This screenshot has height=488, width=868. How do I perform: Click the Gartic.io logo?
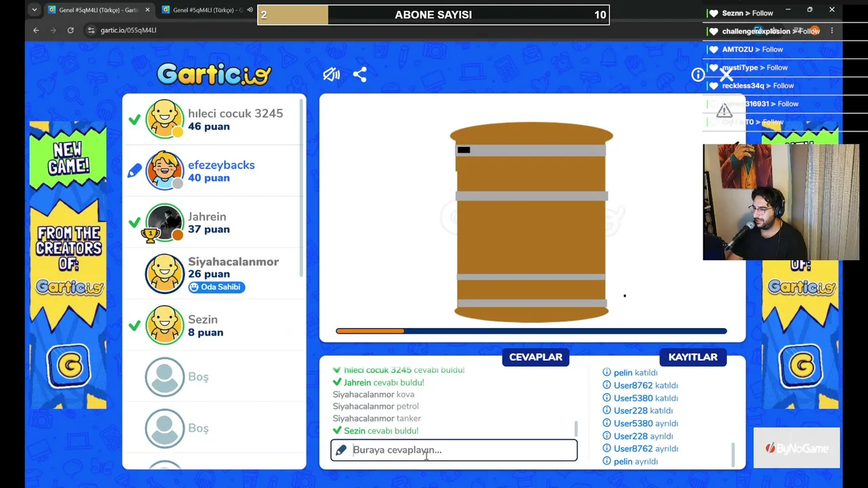214,75
